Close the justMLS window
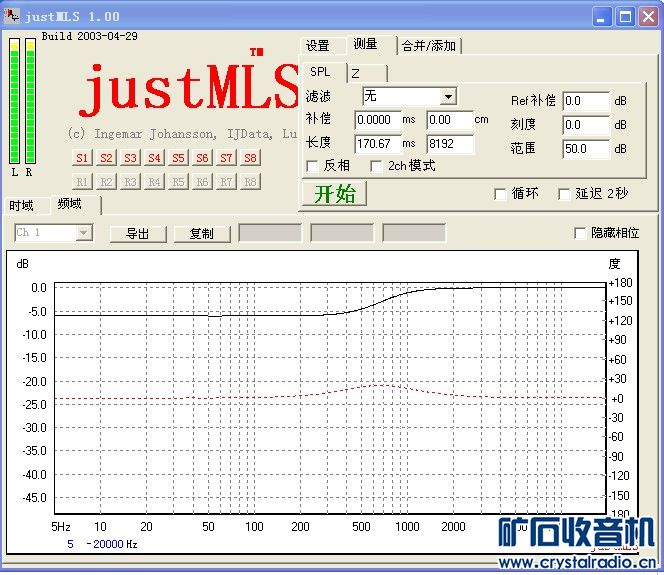The width and height of the screenshot is (664, 575). (649, 17)
